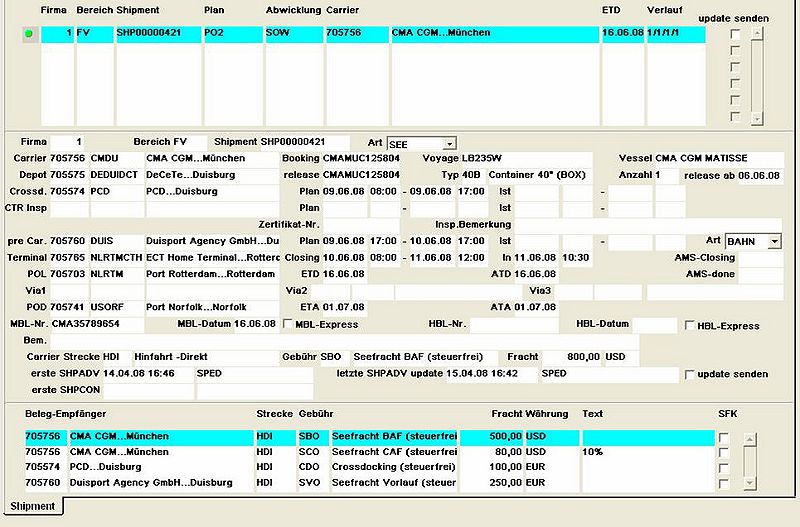Click the charges list scrollbar down arrow
Screen dimensions: 800x527
(x=749, y=483)
